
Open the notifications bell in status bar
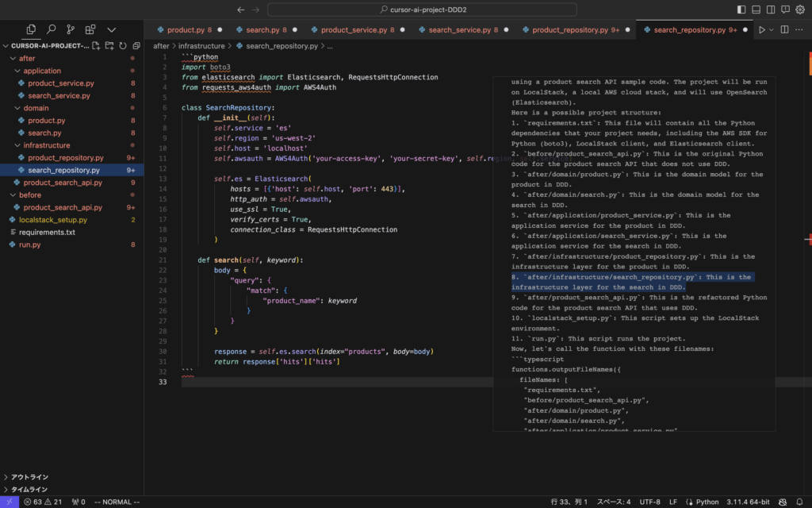(799, 502)
